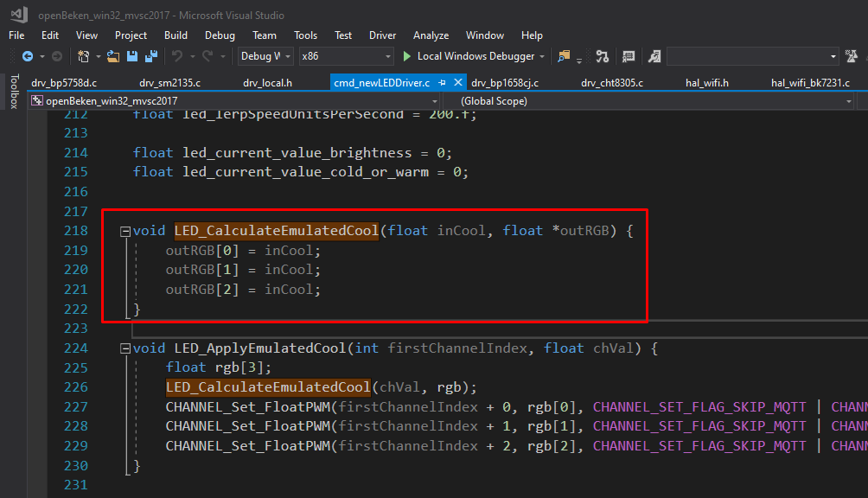Open the Navigate Backward history dropdown arrow

42,56
